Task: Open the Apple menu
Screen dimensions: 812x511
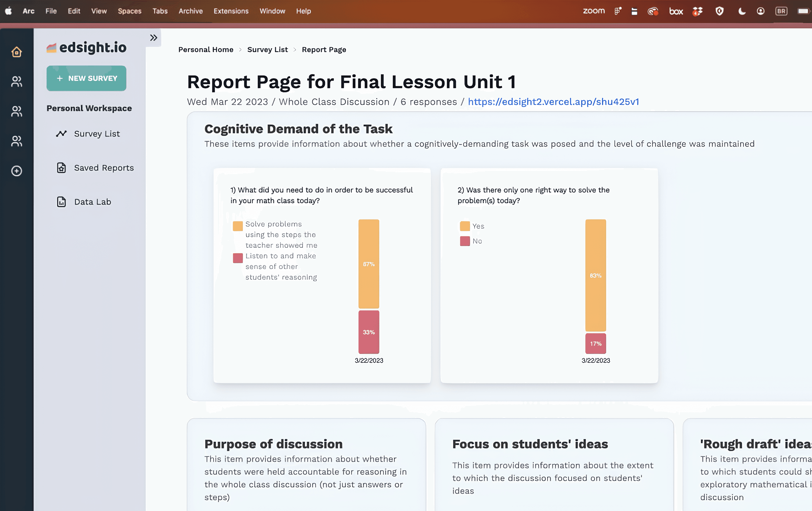Action: pos(9,11)
